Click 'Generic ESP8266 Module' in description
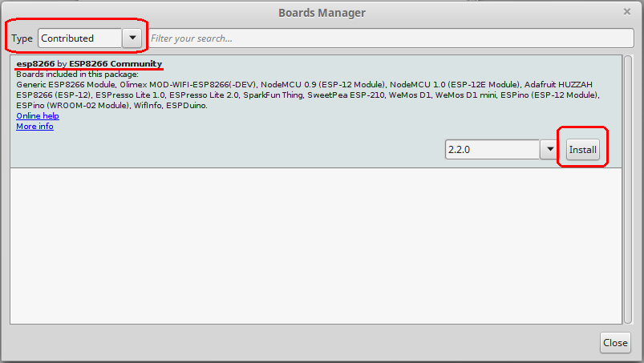Image resolution: width=644 pixels, height=363 pixels. pyautogui.click(x=66, y=84)
